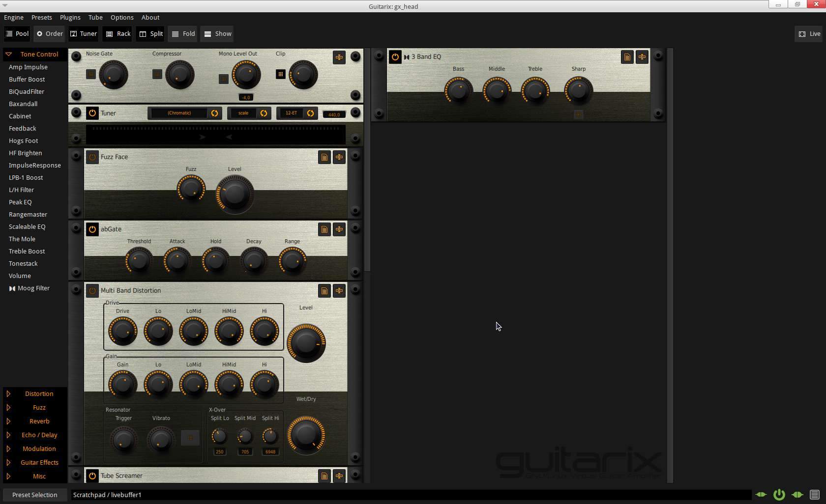Screen dimensions: 826x504
Task: Select Treble Boost from plugin list
Action: click(x=27, y=251)
